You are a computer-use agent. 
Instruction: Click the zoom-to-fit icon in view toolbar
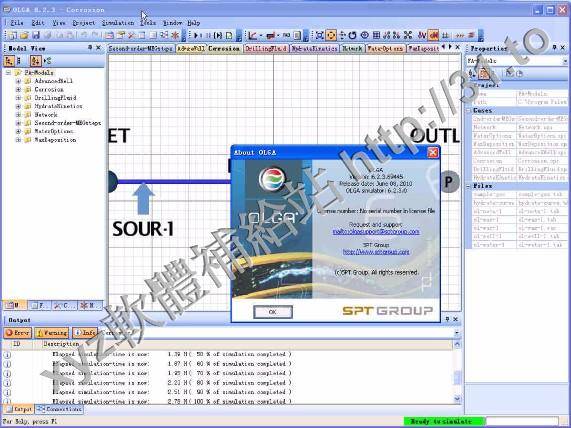pyautogui.click(x=320, y=35)
